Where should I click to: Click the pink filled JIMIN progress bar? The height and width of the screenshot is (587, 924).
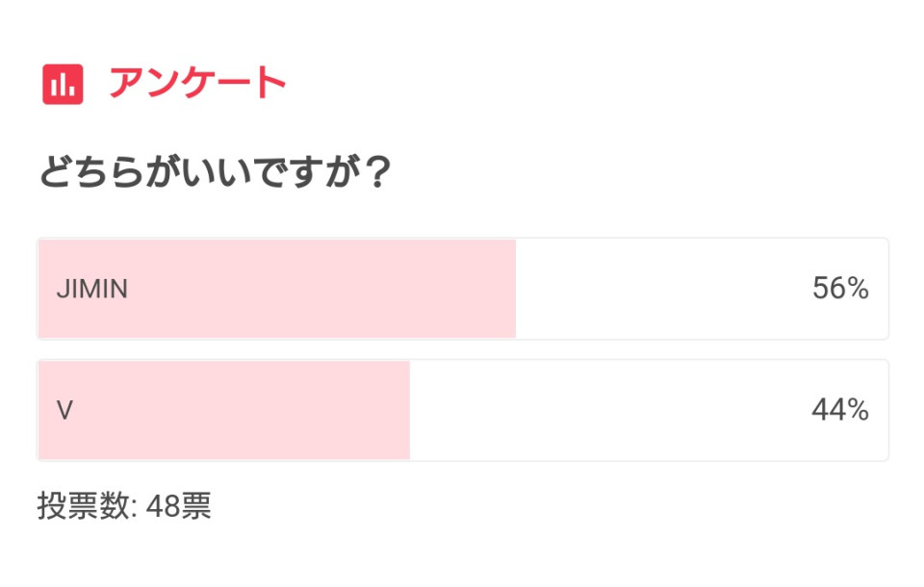click(x=277, y=289)
